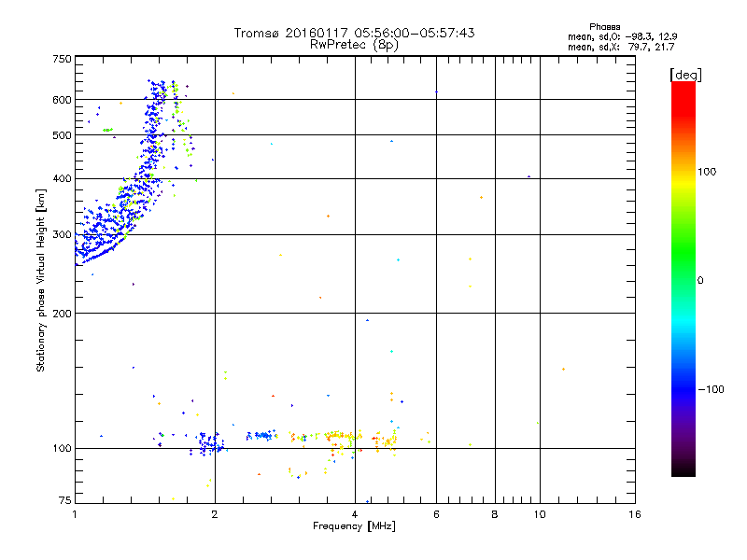747x560 pixels.
Task: Click the "Phases" header text
Action: (x=604, y=27)
